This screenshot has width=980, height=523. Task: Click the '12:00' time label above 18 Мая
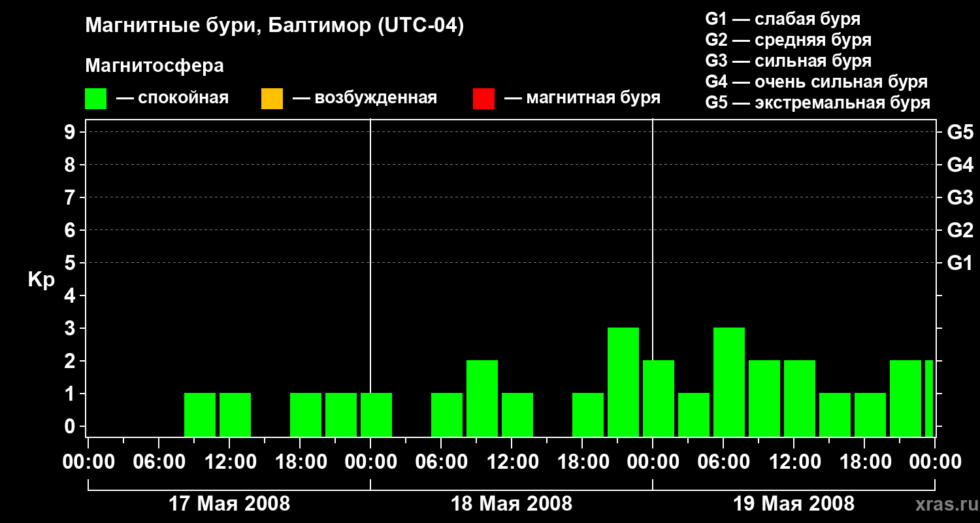pos(512,462)
